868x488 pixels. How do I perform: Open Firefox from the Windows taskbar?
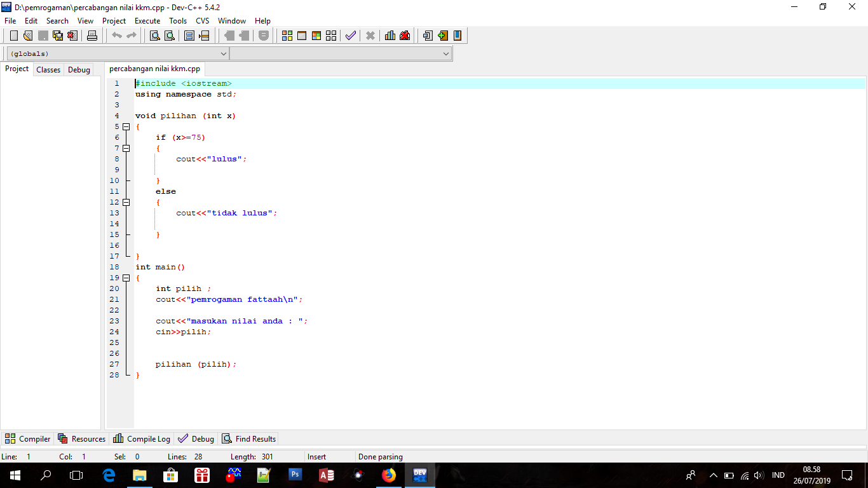coord(388,475)
